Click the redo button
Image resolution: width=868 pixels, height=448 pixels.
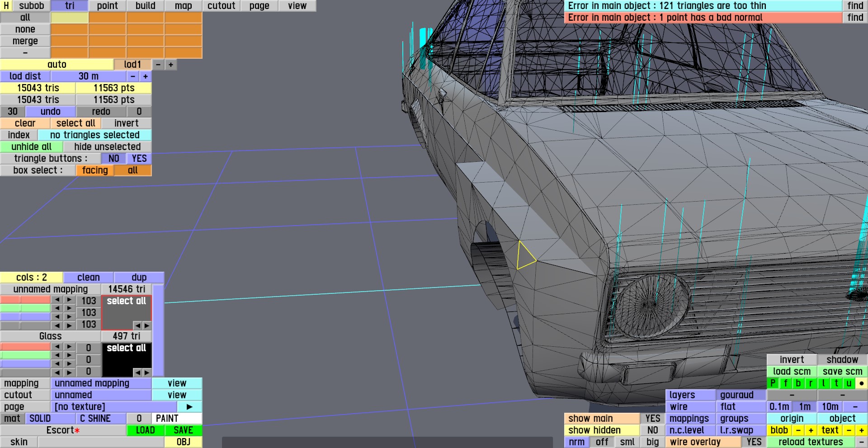pos(101,112)
